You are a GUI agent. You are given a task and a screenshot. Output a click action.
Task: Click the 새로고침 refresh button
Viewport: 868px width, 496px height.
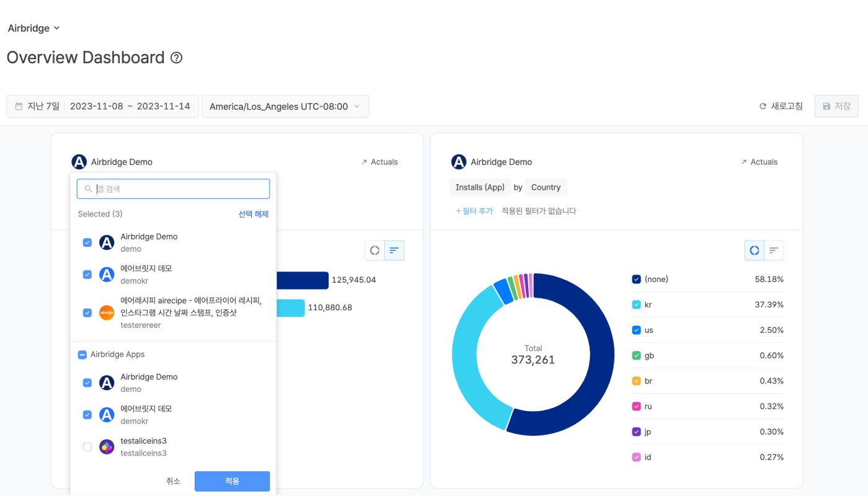pos(781,106)
